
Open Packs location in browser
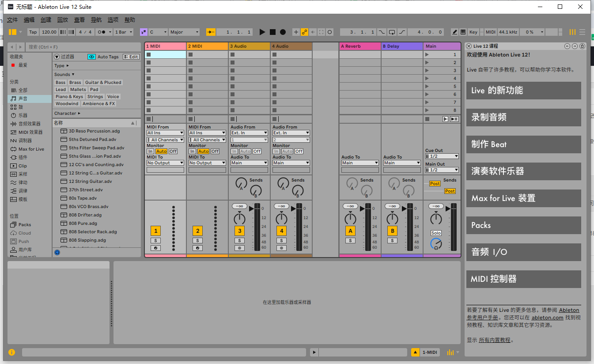pyautogui.click(x=30, y=224)
